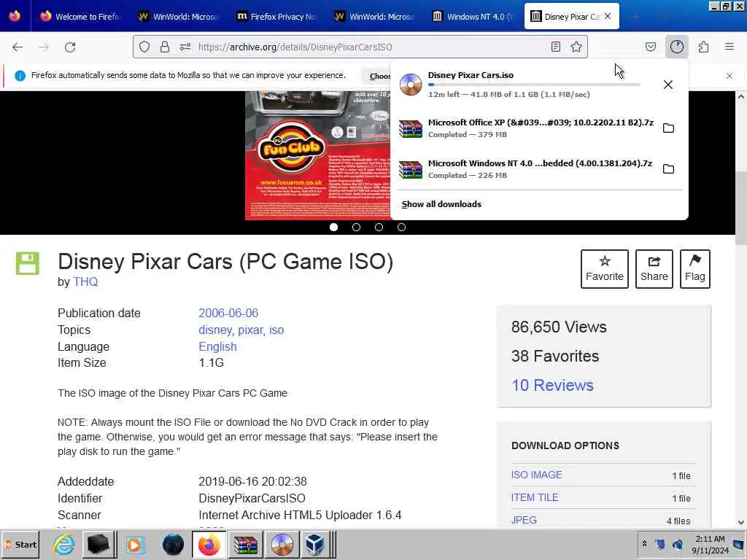The height and width of the screenshot is (560, 747).
Task: Click the Windows Start button
Action: click(x=20, y=544)
